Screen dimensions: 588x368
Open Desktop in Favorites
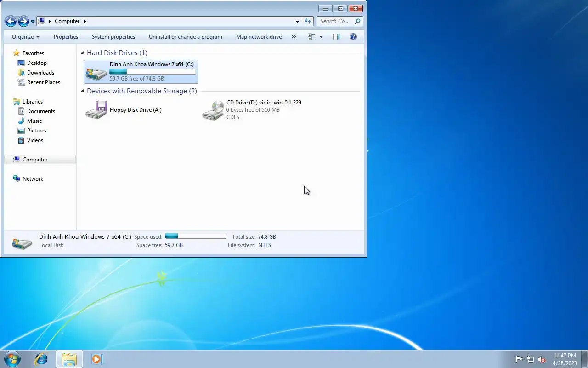pos(37,63)
